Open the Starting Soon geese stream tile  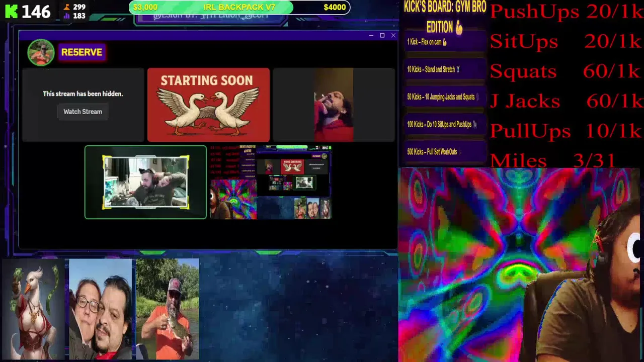point(208,105)
